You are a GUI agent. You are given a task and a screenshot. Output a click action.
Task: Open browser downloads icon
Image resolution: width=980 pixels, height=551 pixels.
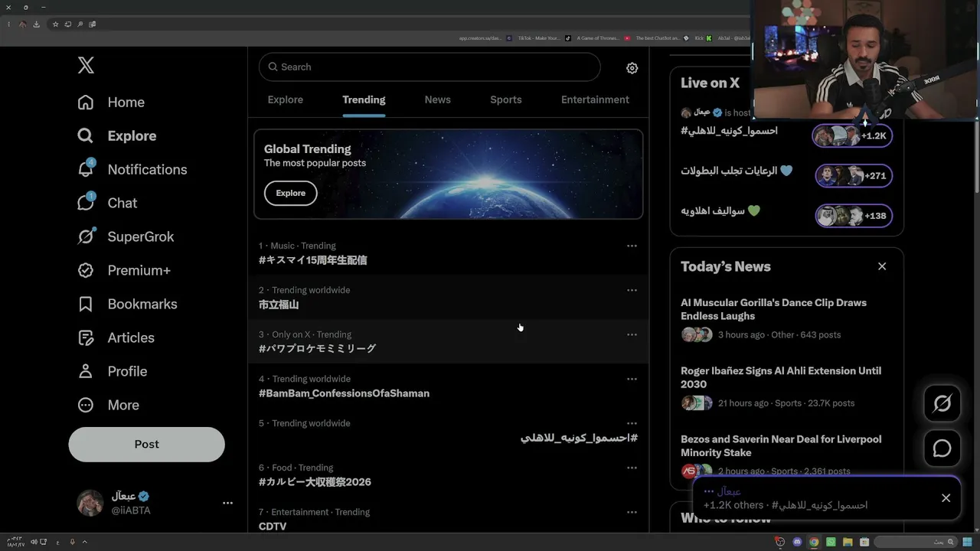click(36, 24)
